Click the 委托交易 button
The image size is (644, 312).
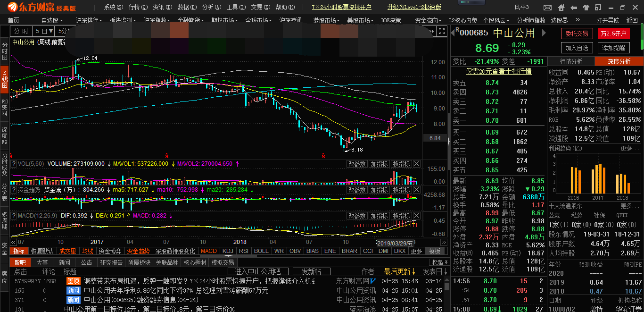click(x=577, y=34)
